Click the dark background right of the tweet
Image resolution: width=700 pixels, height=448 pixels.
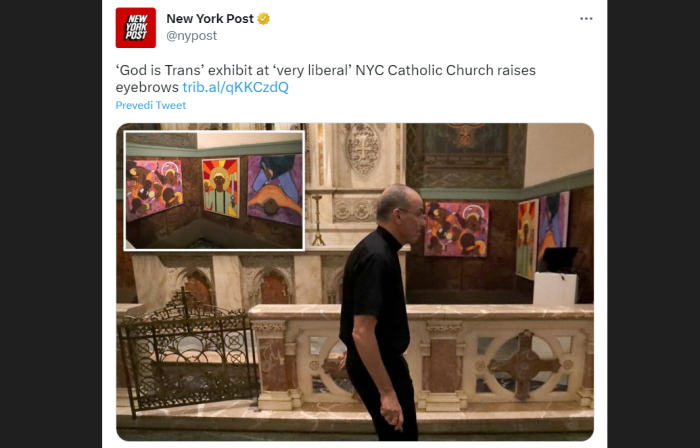[654, 224]
